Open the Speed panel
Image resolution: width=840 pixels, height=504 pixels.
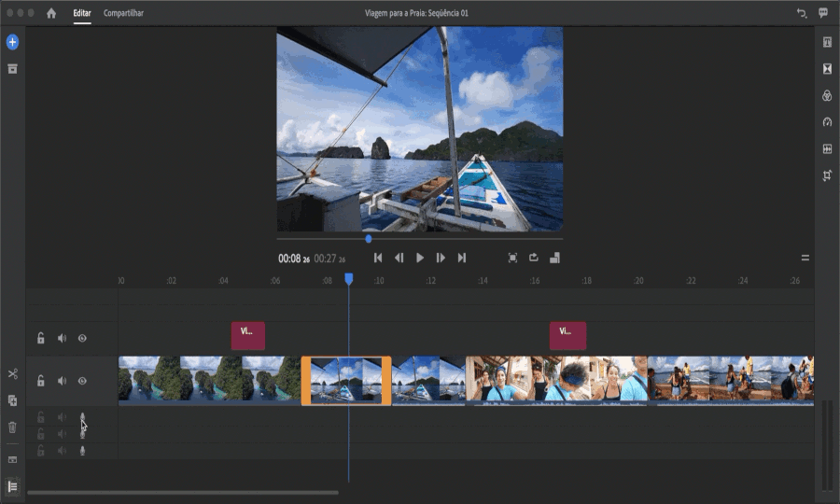[x=827, y=122]
